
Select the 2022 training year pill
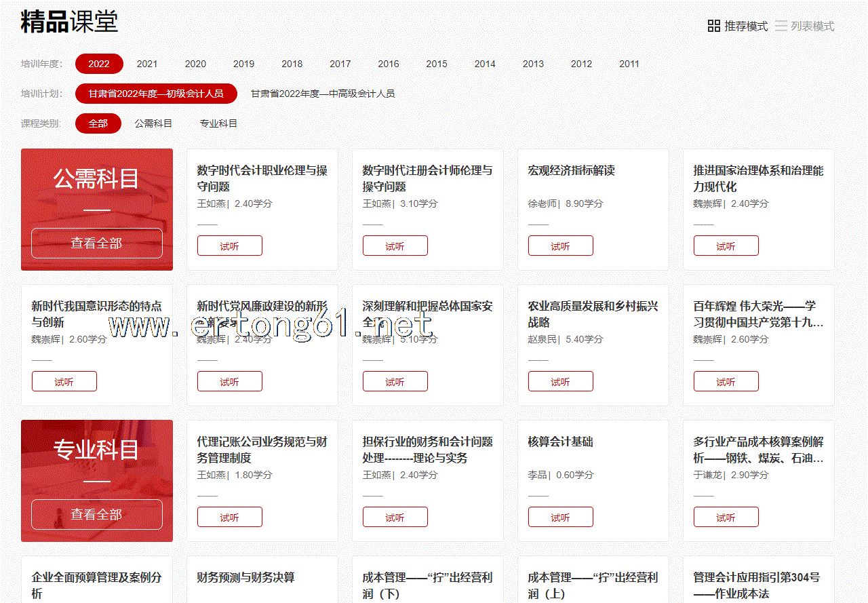coord(99,64)
